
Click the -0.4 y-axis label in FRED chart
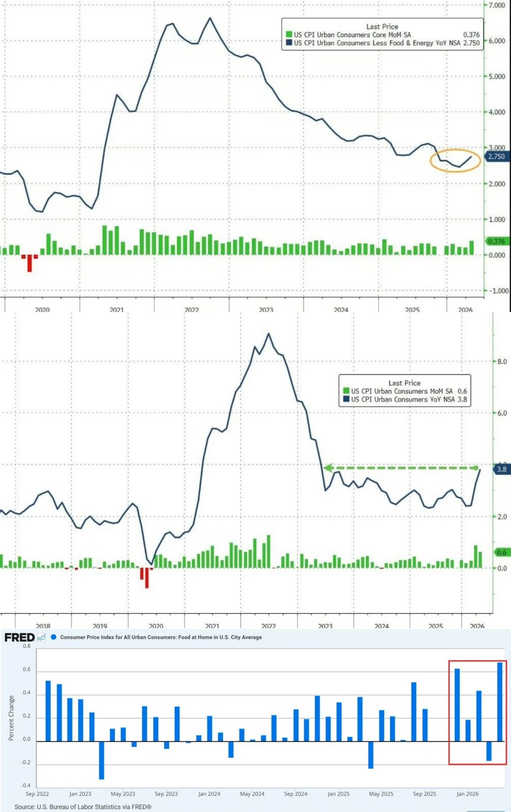click(26, 786)
